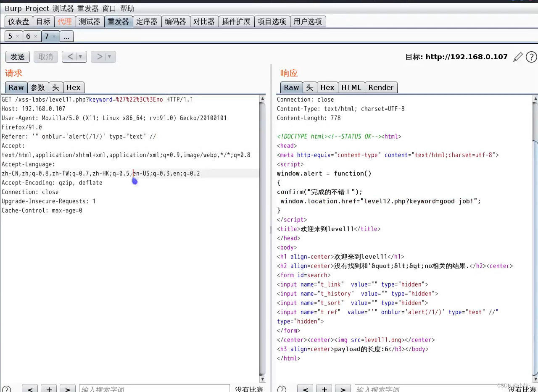Close repeater tab 5 using its x
This screenshot has width=538, height=392.
pyautogui.click(x=17, y=37)
